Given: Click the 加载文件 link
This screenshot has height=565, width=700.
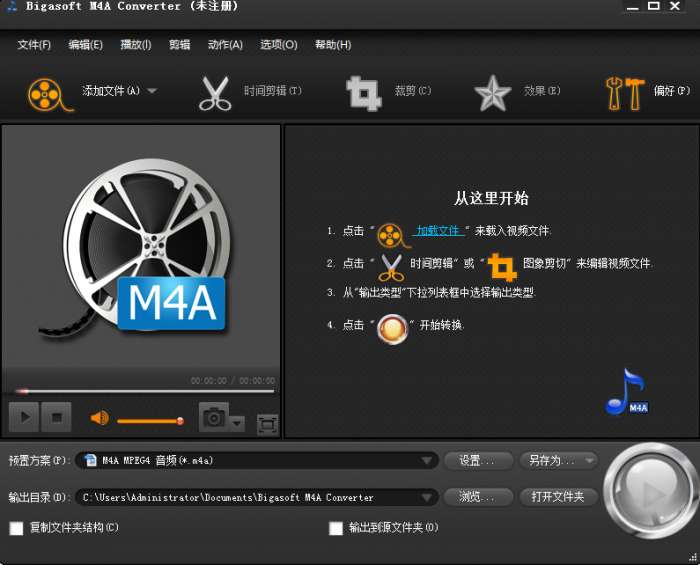Looking at the screenshot, I should point(438,231).
